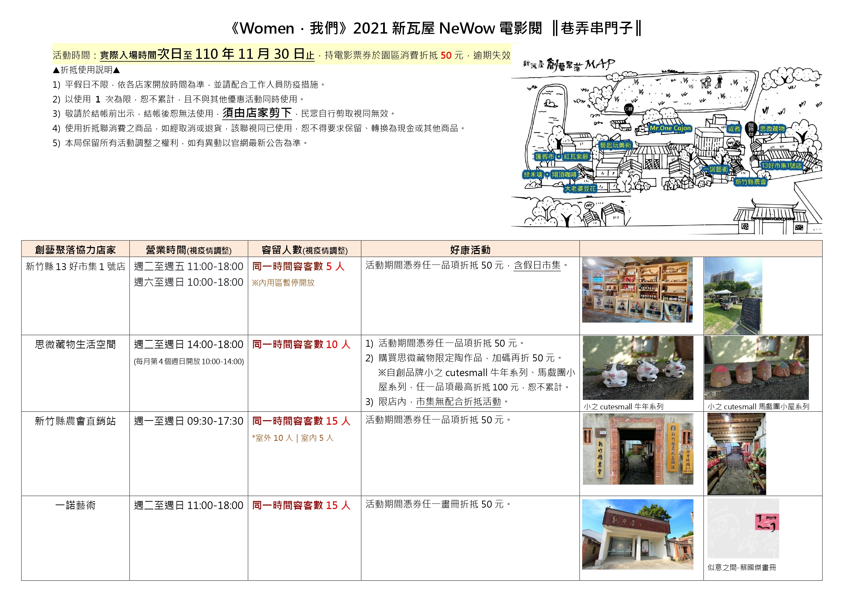Click the 新竹縣農會 map label
The height and width of the screenshot is (614, 868).
750,182
